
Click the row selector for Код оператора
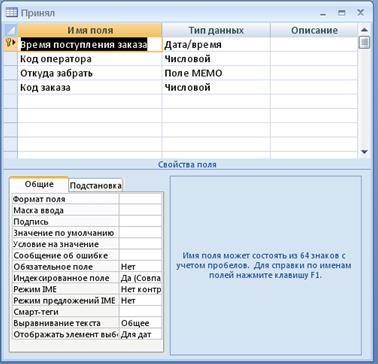10,59
